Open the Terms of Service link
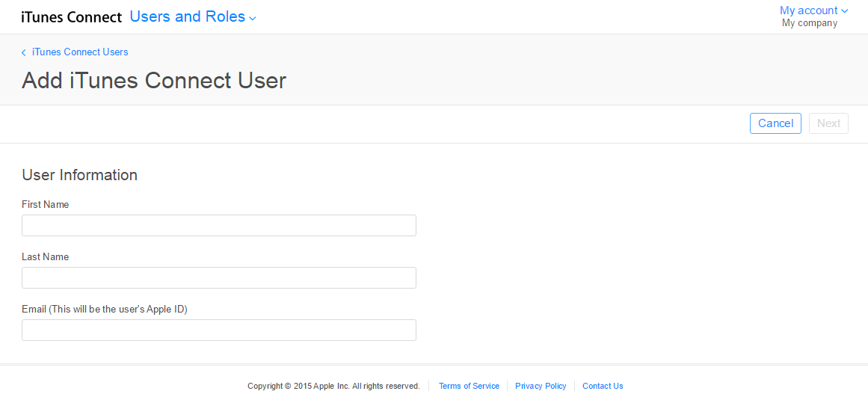868x403 pixels. tap(469, 387)
